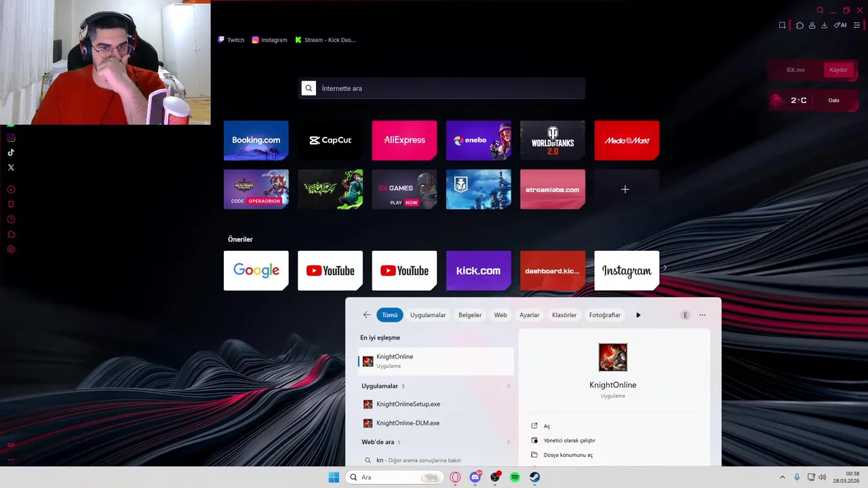
Task: Open Opera GX from the taskbar
Action: pyautogui.click(x=455, y=477)
